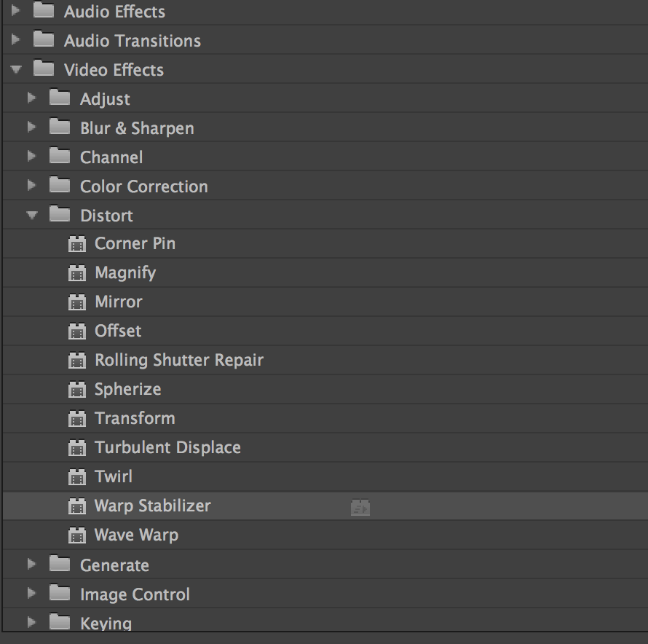Click the Distort folder icon
The image size is (648, 644).
(x=60, y=214)
